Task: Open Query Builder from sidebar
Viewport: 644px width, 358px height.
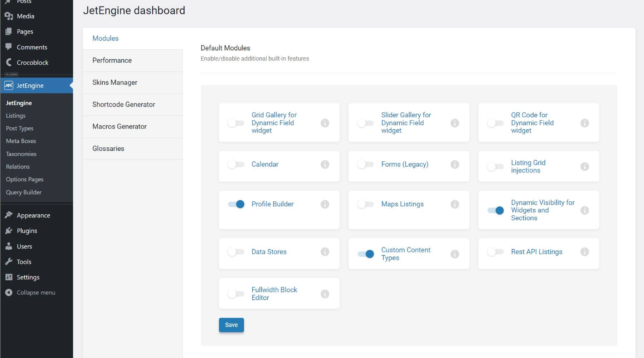Action: [24, 192]
